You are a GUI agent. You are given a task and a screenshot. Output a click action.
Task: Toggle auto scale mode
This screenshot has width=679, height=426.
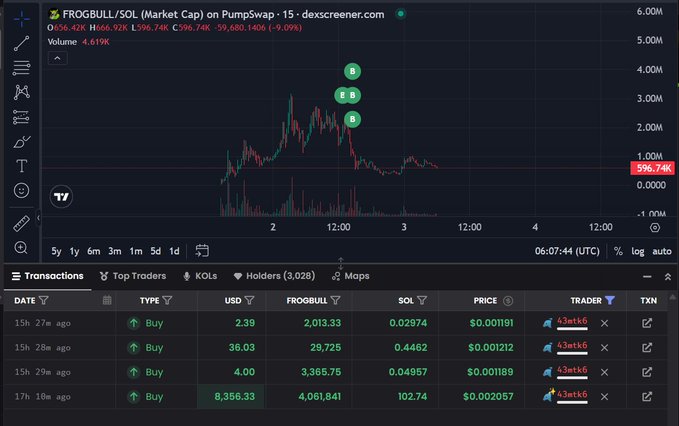click(x=662, y=251)
